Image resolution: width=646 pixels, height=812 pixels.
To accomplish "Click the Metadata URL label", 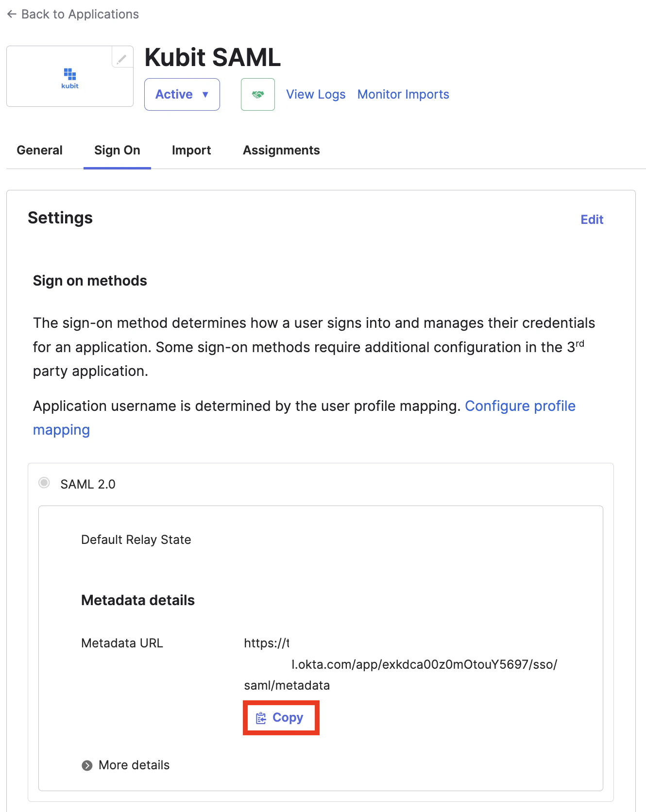I will [x=122, y=643].
